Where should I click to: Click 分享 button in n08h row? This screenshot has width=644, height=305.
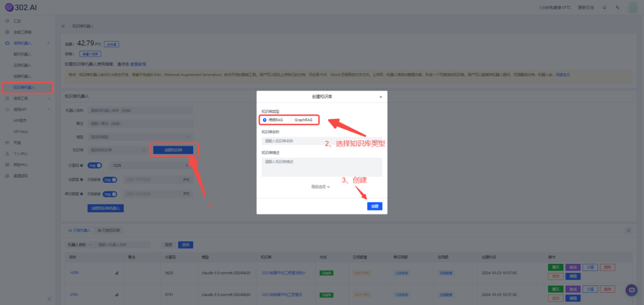[x=590, y=267]
